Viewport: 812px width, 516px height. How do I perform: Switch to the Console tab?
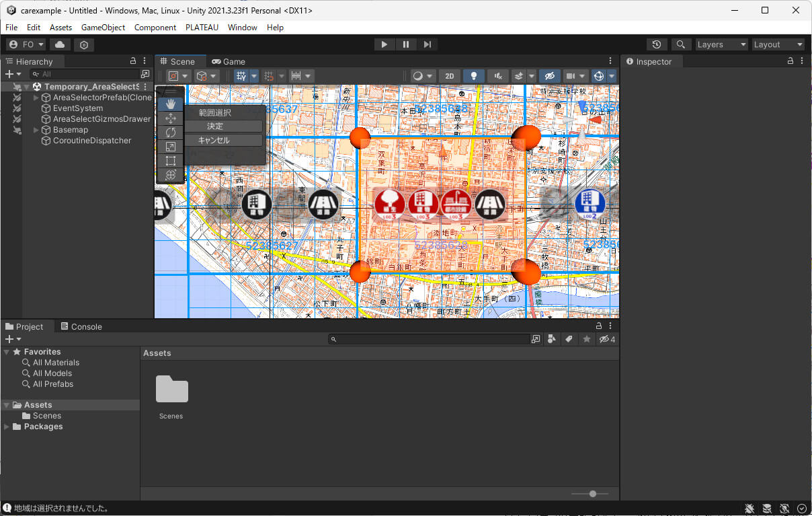click(81, 326)
